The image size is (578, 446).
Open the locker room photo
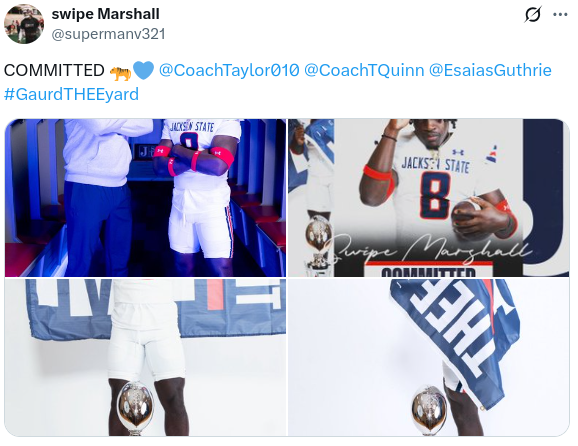coord(145,198)
